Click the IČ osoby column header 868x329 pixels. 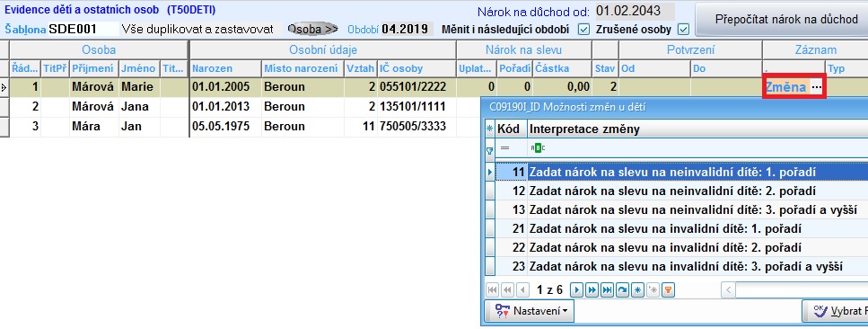416,69
